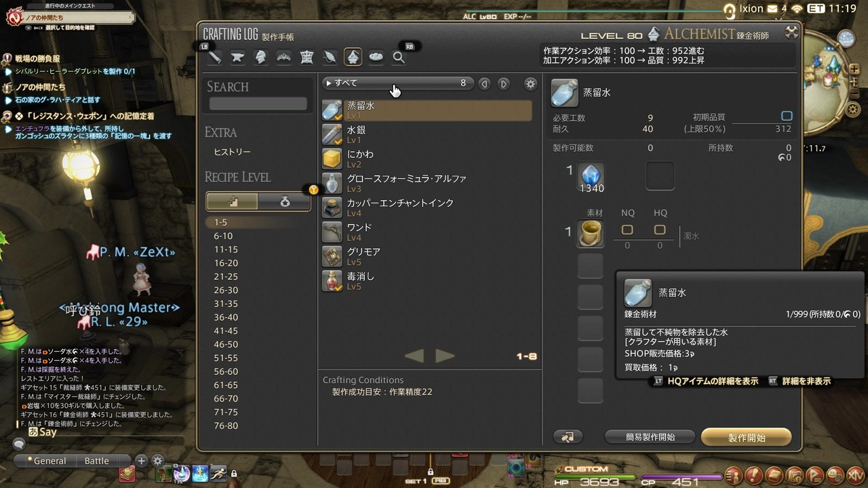Click the 簡易製作開始 button
The width and height of the screenshot is (868, 488).
[650, 437]
